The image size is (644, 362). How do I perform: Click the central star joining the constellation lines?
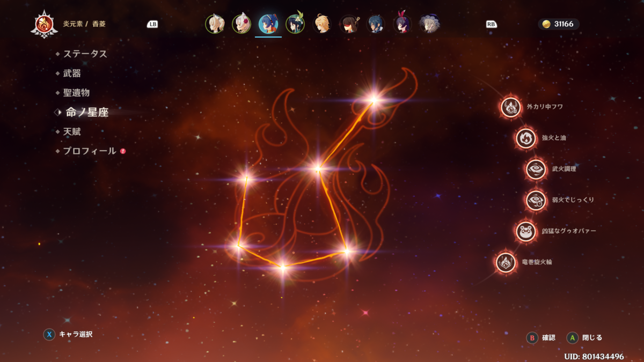[318, 168]
